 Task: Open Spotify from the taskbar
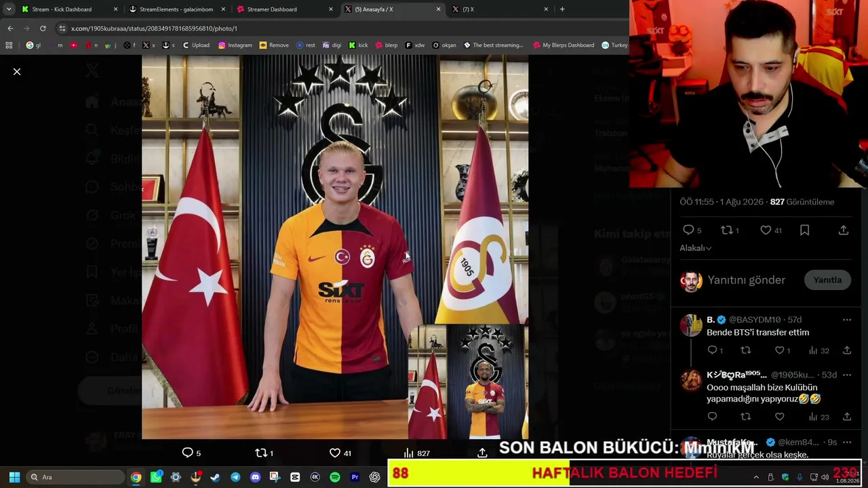335,477
